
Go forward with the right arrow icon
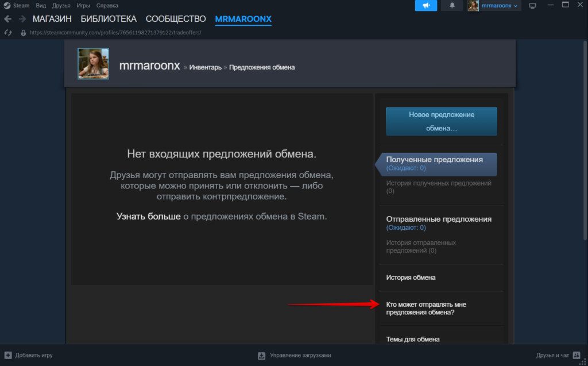pos(22,19)
